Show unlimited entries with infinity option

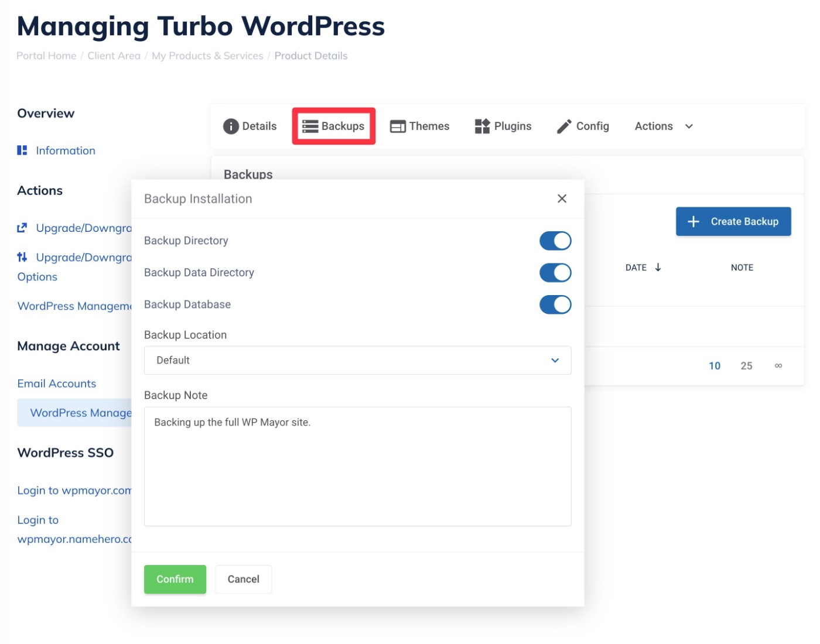(x=778, y=366)
